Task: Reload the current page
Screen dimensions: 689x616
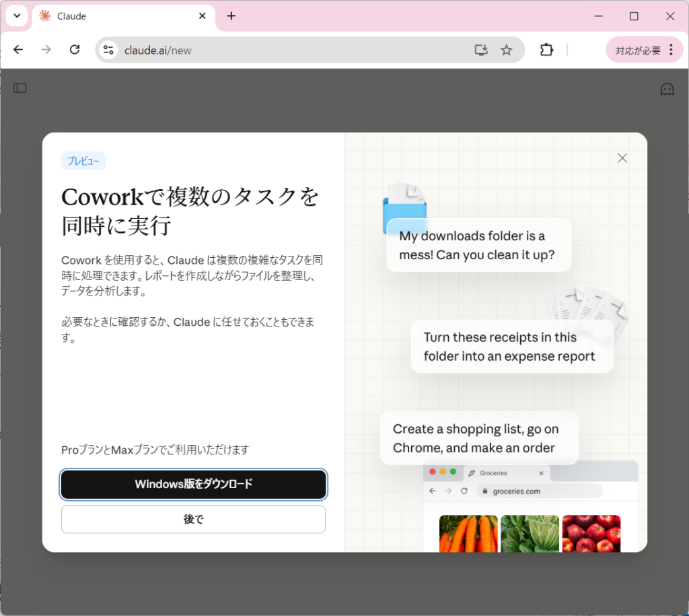Action: [x=75, y=50]
